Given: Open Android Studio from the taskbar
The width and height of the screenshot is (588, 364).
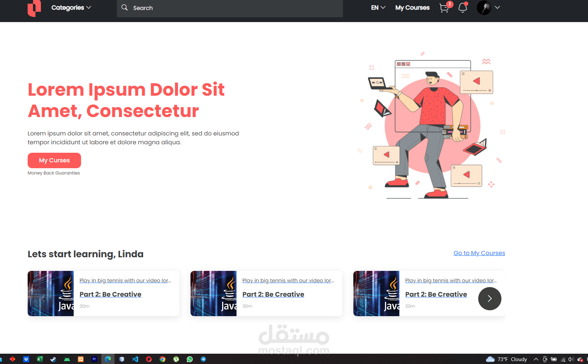Looking at the screenshot, I should click(67, 359).
